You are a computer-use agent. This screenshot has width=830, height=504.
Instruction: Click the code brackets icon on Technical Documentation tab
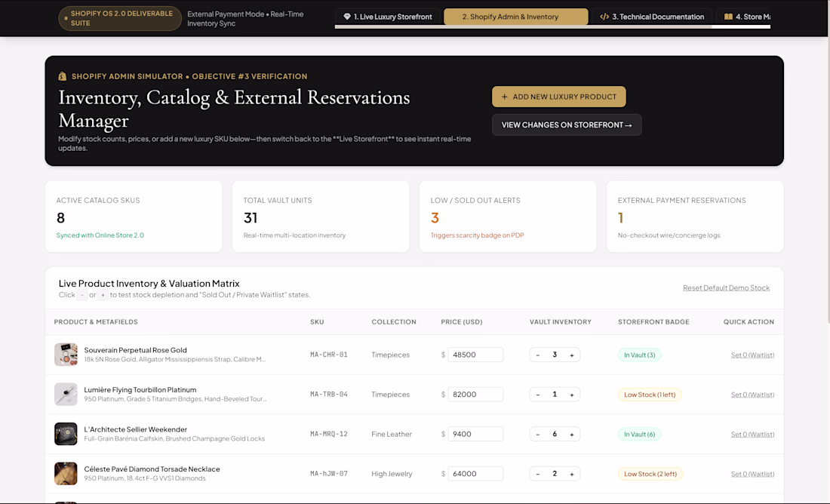[x=604, y=17]
